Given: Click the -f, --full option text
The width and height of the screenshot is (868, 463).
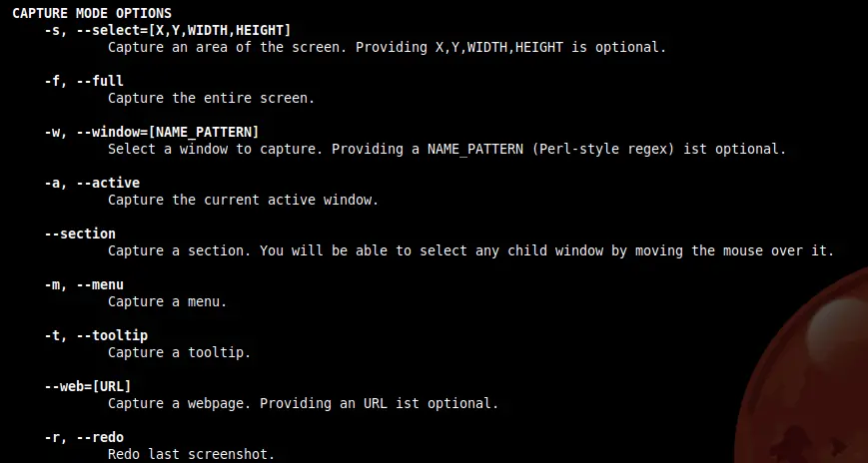Looking at the screenshot, I should [x=84, y=81].
